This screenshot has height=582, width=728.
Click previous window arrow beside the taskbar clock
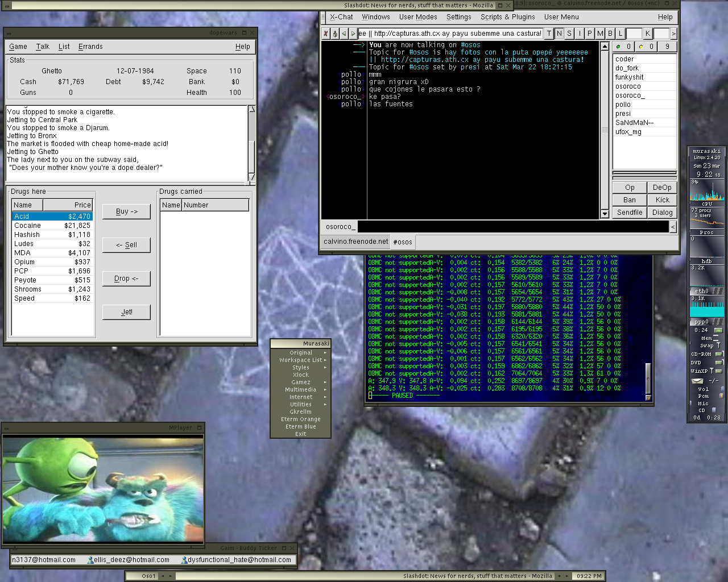(x=559, y=576)
